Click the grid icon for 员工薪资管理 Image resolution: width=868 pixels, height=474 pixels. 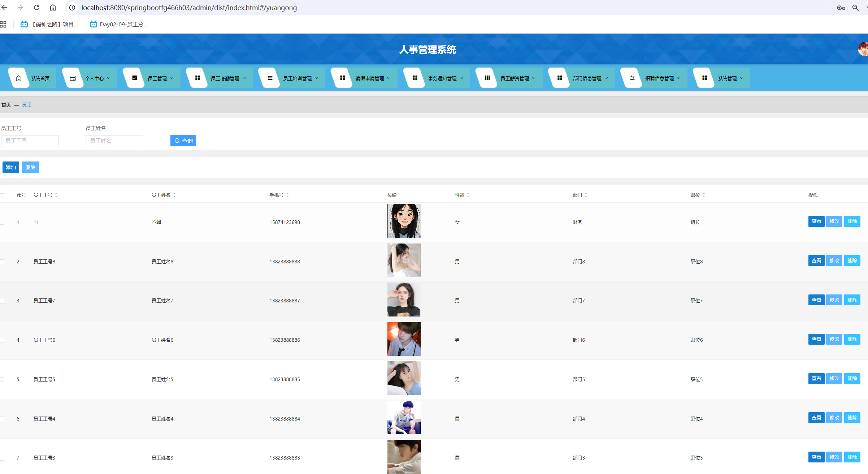487,78
